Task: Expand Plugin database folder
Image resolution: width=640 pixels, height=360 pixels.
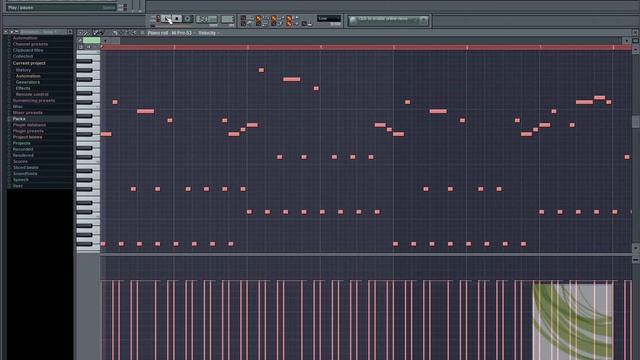Action: pos(29,125)
